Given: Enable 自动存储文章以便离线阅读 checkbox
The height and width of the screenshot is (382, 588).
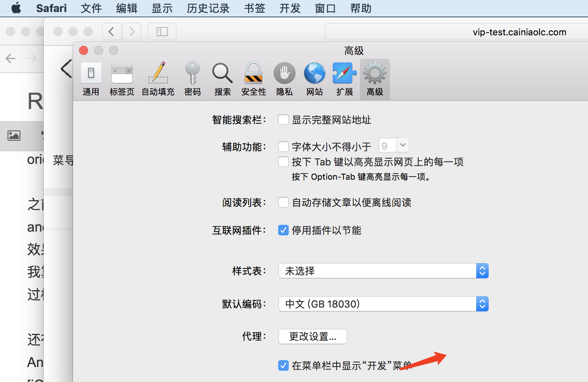Looking at the screenshot, I should pyautogui.click(x=283, y=202).
